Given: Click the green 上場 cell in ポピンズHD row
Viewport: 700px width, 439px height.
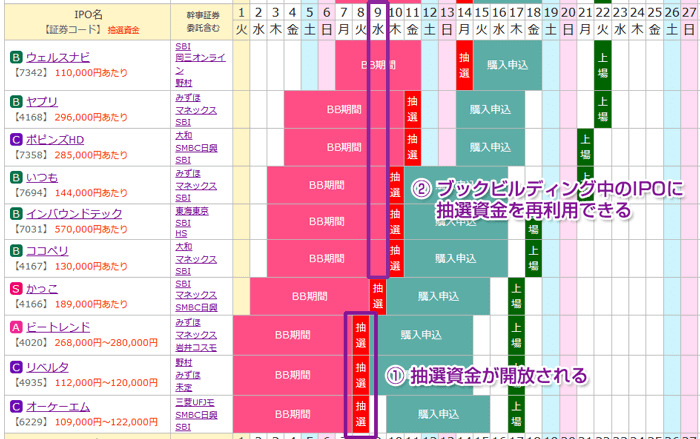Looking at the screenshot, I should click(585, 147).
